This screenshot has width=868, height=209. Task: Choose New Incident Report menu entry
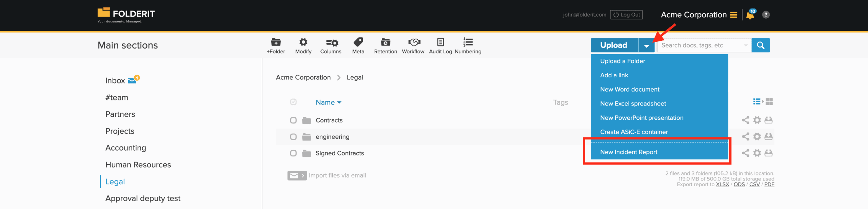coord(629,152)
